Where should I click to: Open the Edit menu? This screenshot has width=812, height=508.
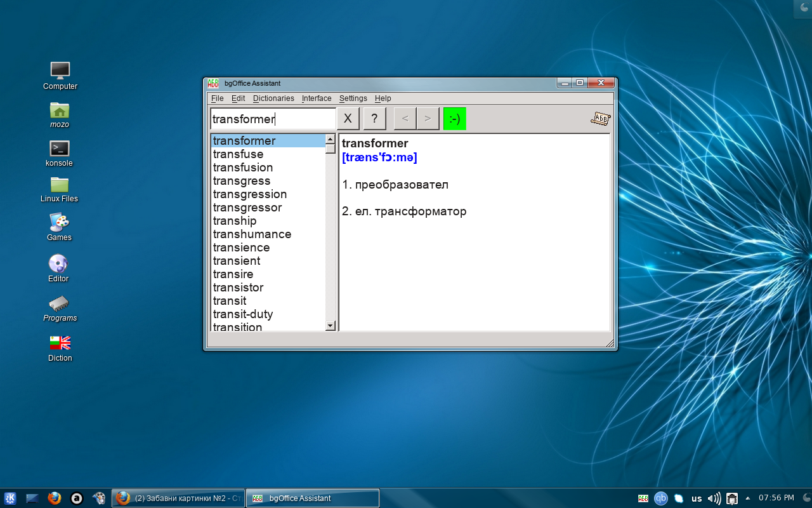click(238, 98)
